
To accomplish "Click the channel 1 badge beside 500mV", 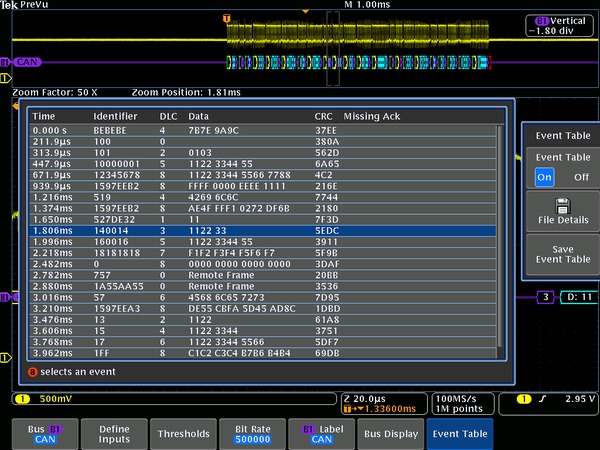I will click(x=23, y=400).
